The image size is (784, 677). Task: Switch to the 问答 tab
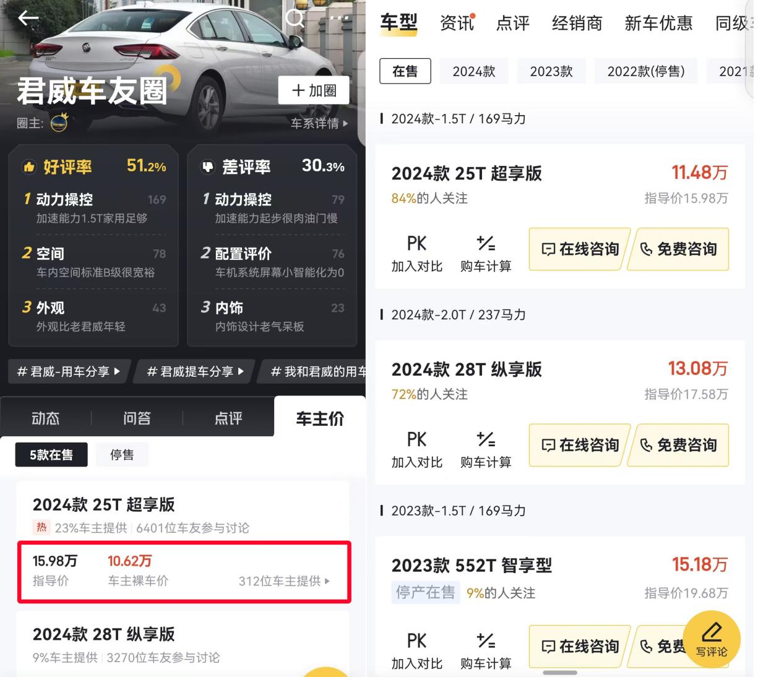[137, 418]
